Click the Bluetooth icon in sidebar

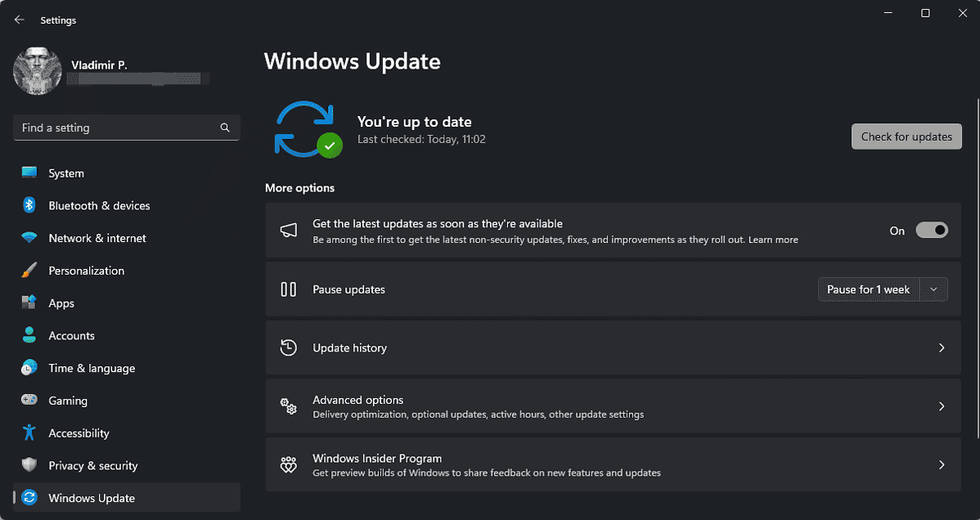pyautogui.click(x=29, y=205)
